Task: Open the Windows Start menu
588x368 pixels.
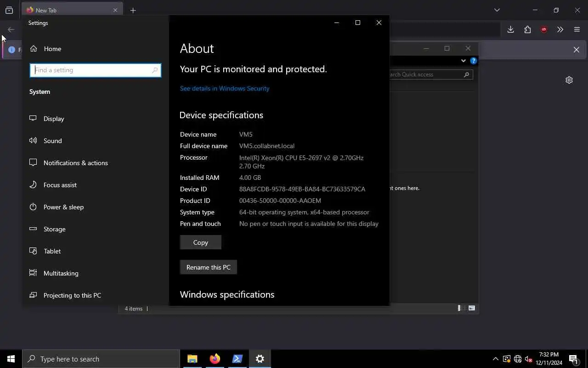Action: [11, 359]
